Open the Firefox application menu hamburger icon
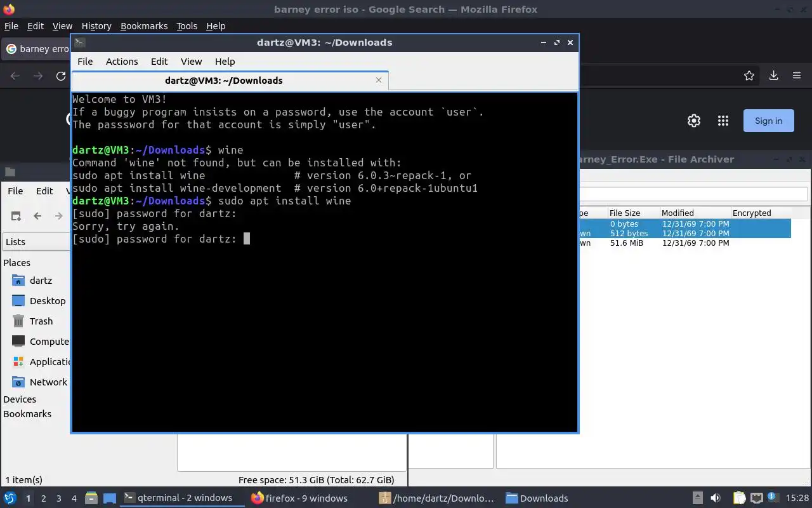The image size is (812, 508). coord(797,76)
